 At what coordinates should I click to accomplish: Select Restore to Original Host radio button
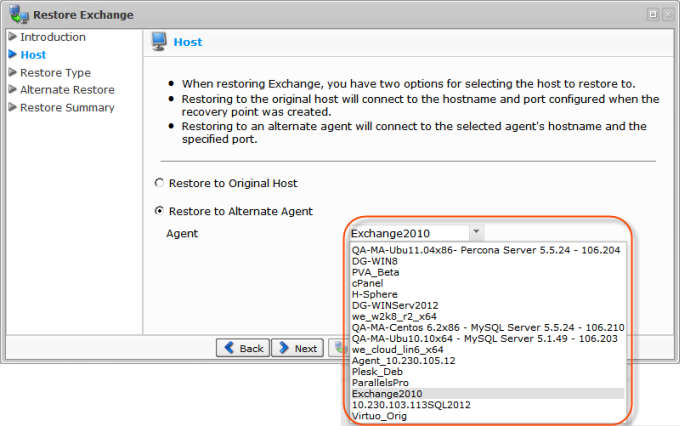159,183
